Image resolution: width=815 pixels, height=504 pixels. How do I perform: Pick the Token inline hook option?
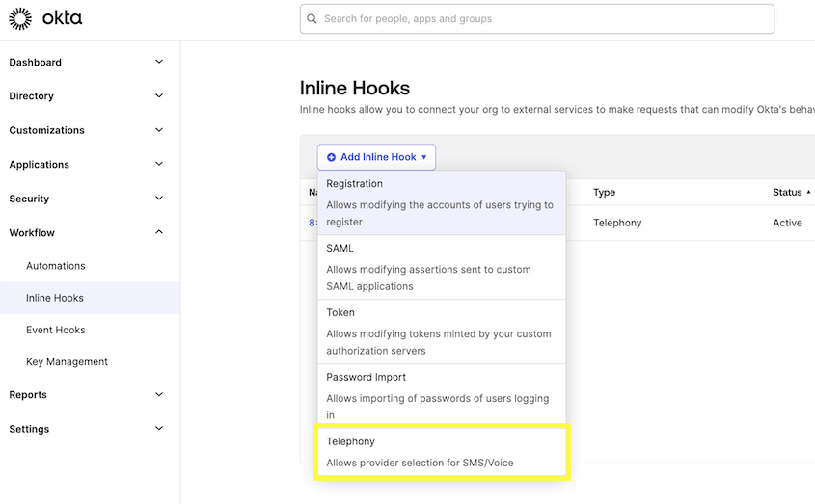click(442, 332)
